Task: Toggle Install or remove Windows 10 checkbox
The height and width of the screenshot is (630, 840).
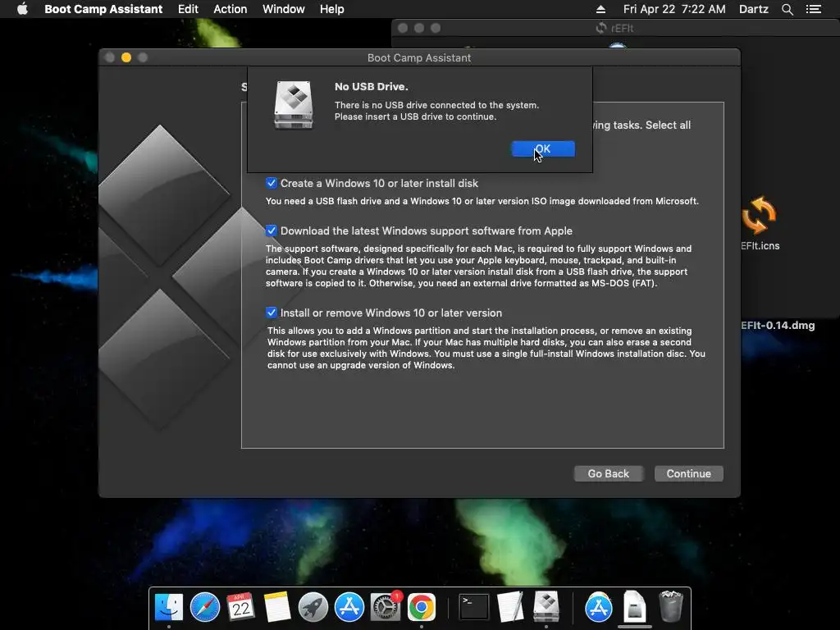Action: 271,313
